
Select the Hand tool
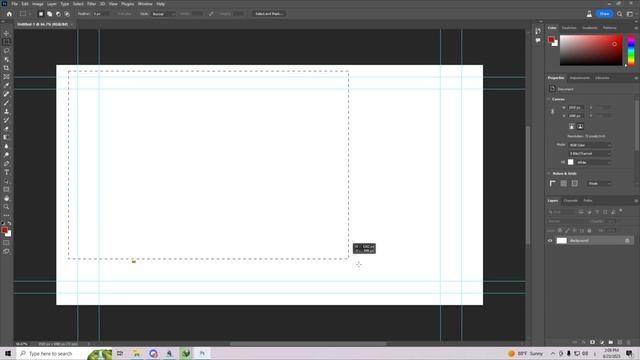(6, 198)
